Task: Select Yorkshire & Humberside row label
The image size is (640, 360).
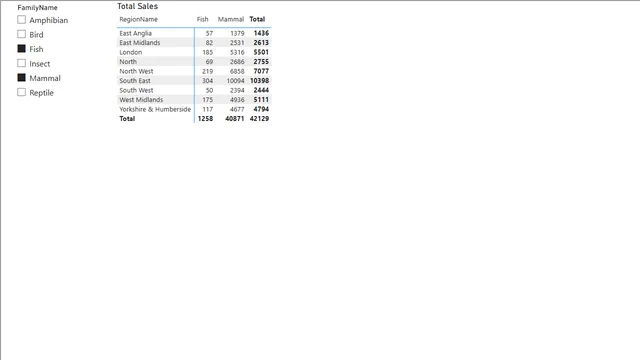Action: pyautogui.click(x=155, y=109)
